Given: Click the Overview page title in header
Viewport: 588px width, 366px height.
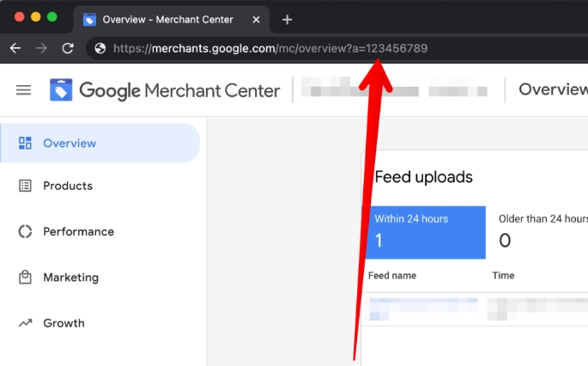Looking at the screenshot, I should [553, 89].
